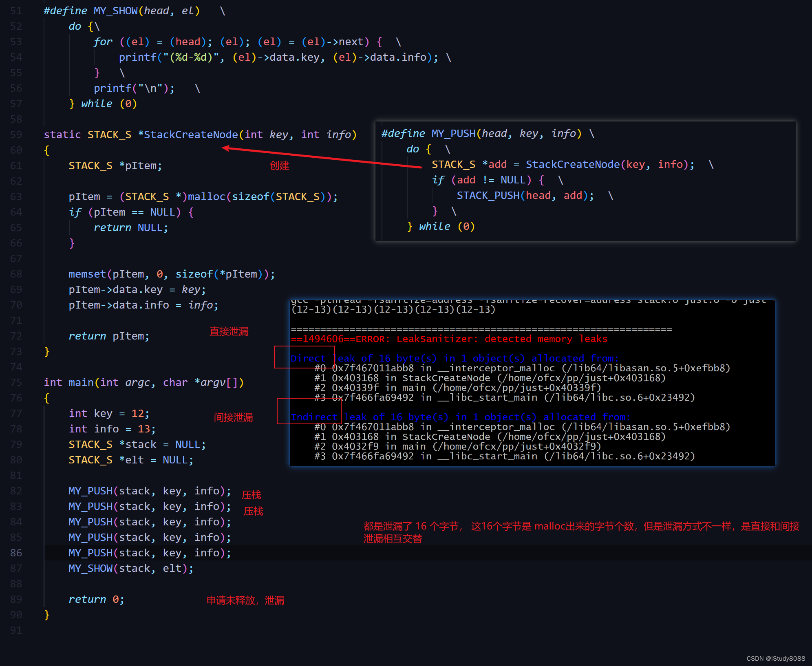
Task: Click the red '创建' annotation text
Action: click(x=279, y=165)
